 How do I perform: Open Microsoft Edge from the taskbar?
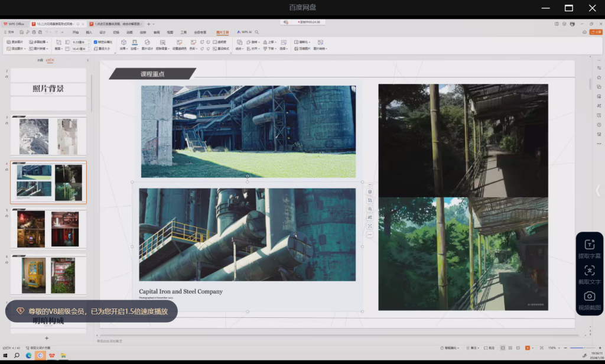28,356
